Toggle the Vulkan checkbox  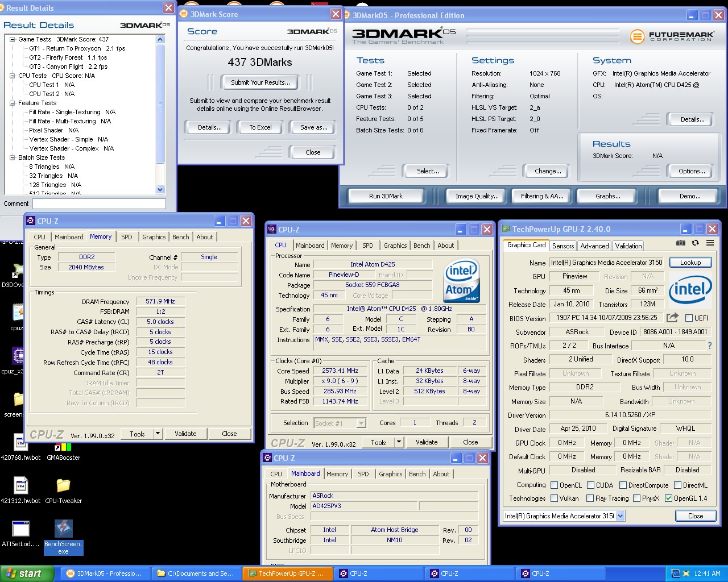point(554,498)
